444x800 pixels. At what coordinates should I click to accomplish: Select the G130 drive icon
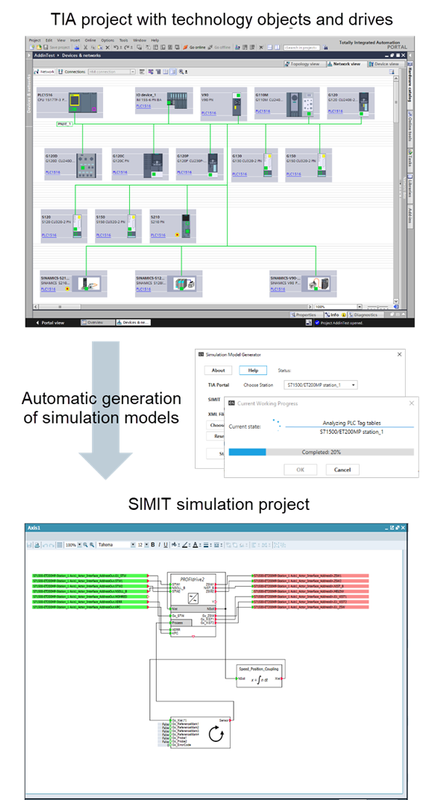pyautogui.click(x=267, y=164)
